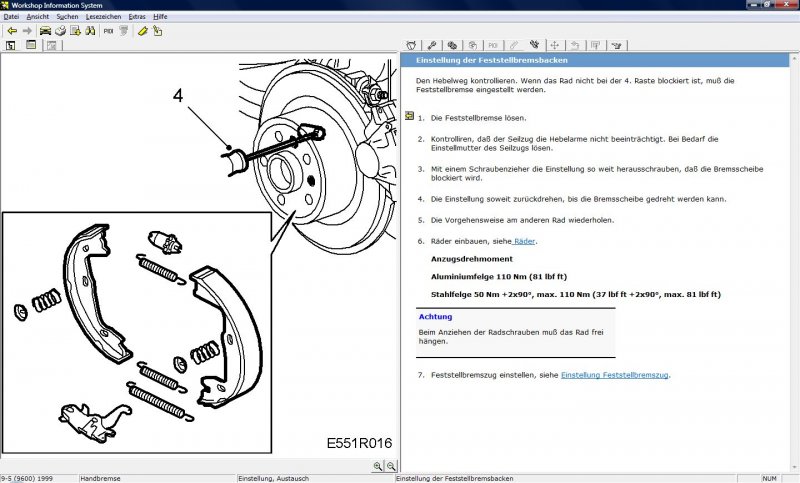Click status bar entry 'Einstellung, Austausch'
The image size is (800, 483).
pyautogui.click(x=273, y=478)
